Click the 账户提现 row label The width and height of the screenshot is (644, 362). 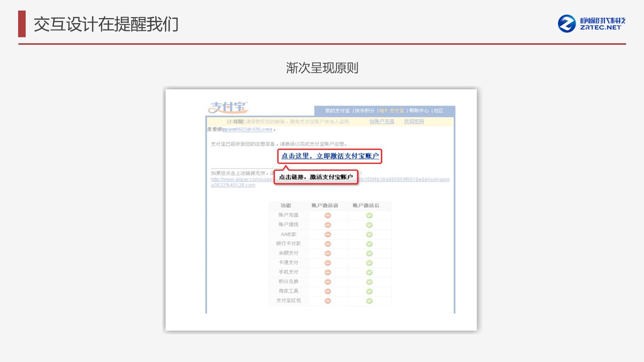click(x=288, y=225)
